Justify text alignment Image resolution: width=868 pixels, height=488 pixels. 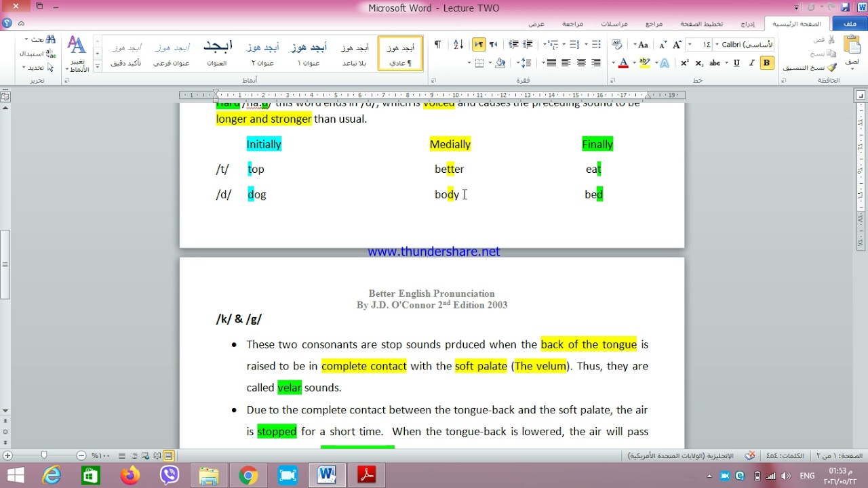pyautogui.click(x=551, y=63)
